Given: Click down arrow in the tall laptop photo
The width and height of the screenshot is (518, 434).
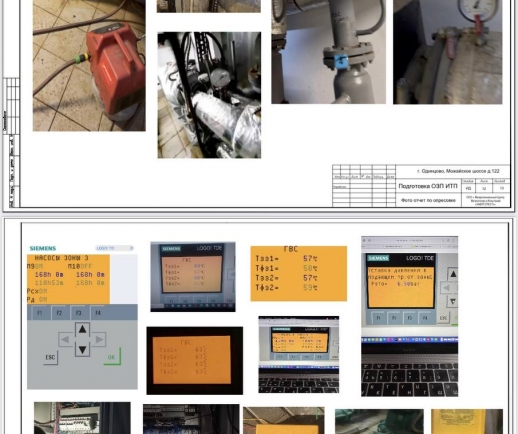Looking at the screenshot, I should (x=453, y=302).
